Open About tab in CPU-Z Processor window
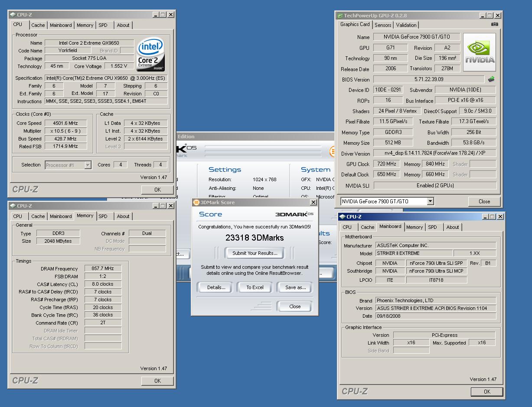Viewport: 532px width, 407px height. pyautogui.click(x=123, y=25)
